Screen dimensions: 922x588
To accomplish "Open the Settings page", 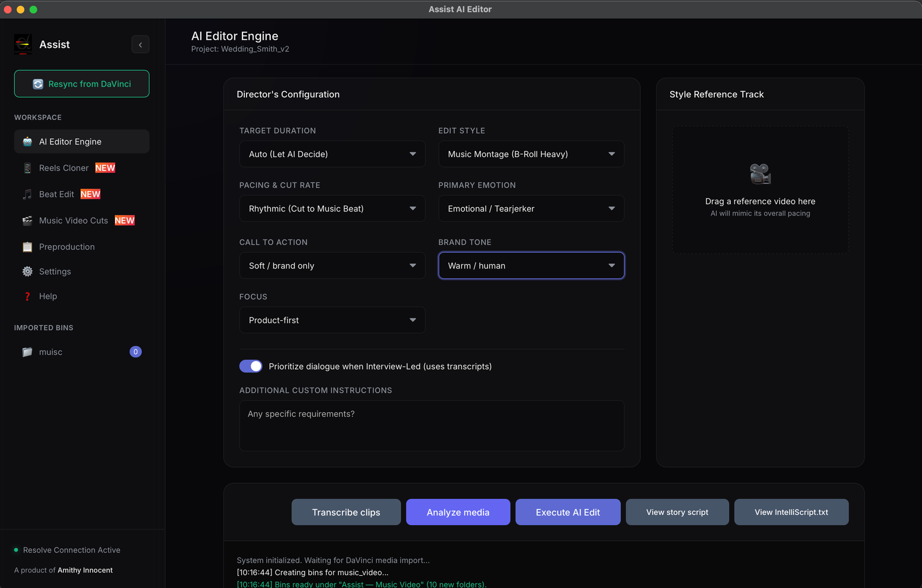I will (x=81, y=271).
